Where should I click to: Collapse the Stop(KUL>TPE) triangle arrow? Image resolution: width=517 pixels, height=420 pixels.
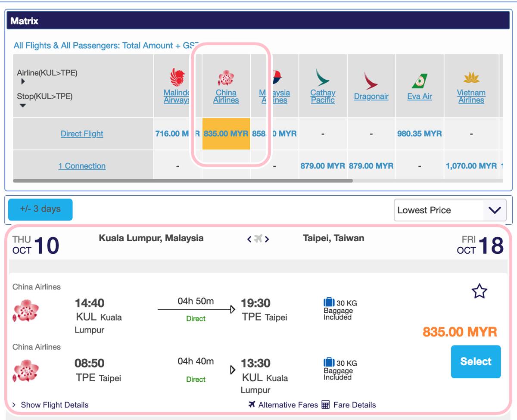point(23,106)
